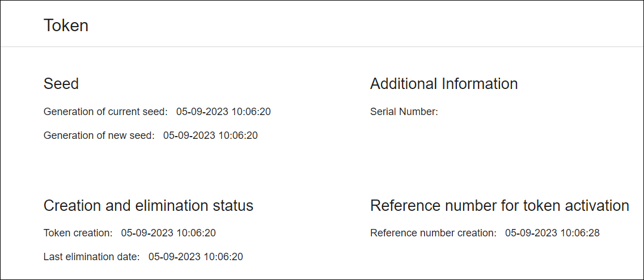Click the Reference number creation label
Screen dimensions: 644x280
pyautogui.click(x=433, y=233)
